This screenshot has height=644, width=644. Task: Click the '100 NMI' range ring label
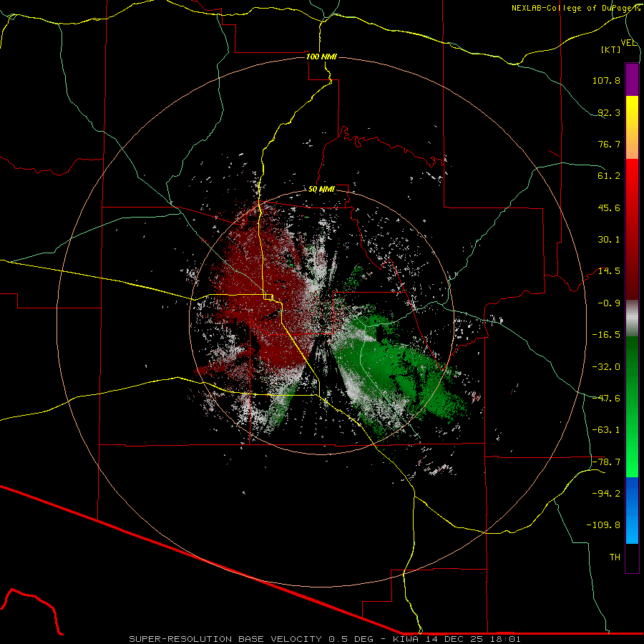click(x=321, y=57)
